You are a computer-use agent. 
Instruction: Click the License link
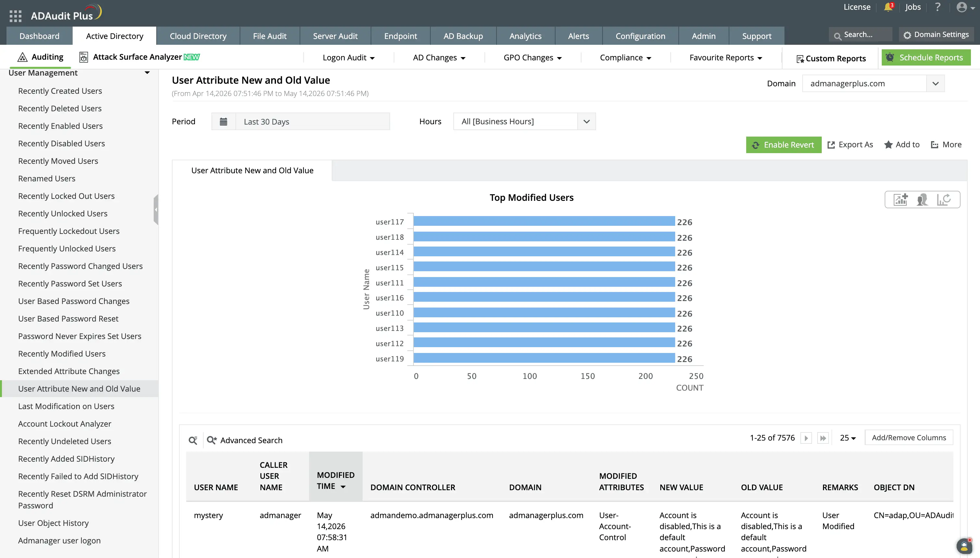tap(857, 7)
